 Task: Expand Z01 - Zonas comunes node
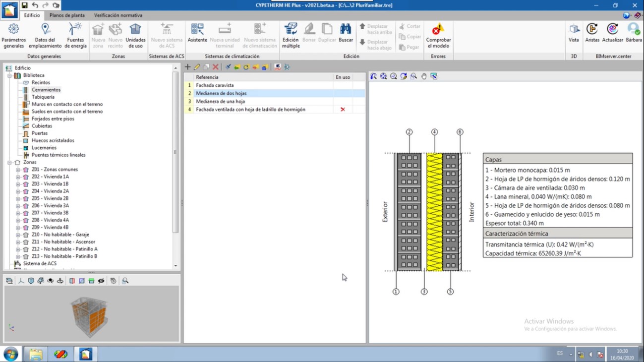(18, 170)
